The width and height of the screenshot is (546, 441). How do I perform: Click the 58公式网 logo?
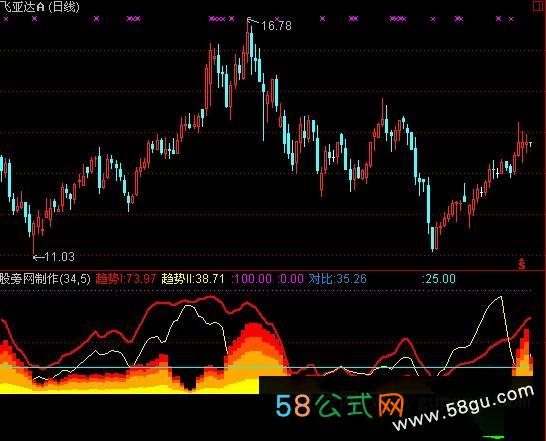tap(340, 405)
